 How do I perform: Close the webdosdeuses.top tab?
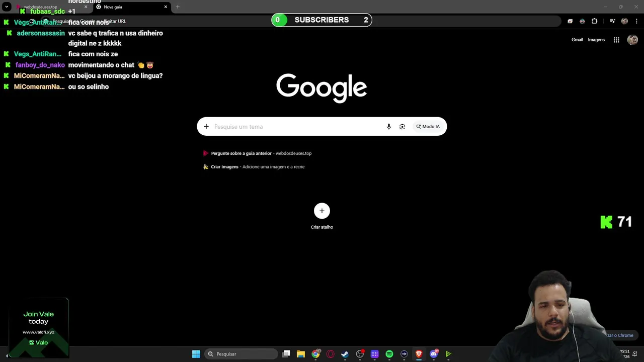point(86,7)
